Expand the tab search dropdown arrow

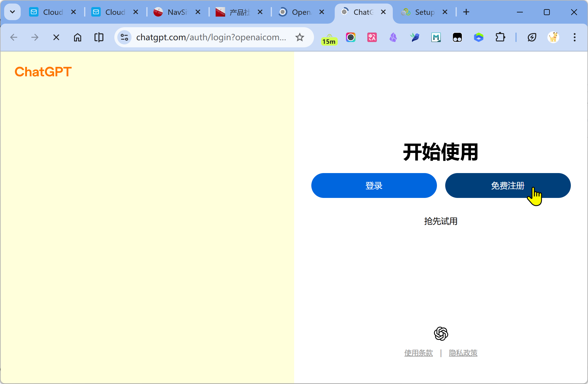point(12,12)
